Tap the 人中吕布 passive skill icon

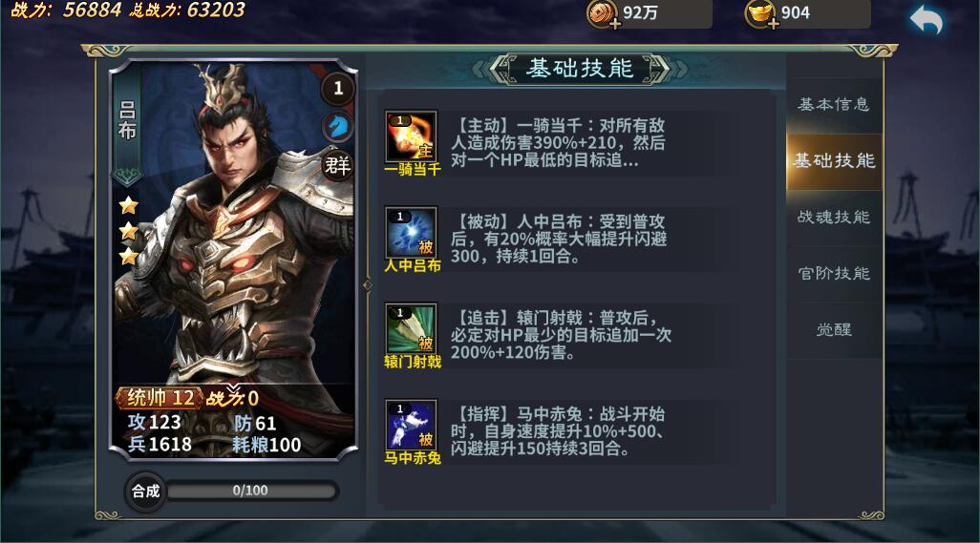(x=411, y=233)
